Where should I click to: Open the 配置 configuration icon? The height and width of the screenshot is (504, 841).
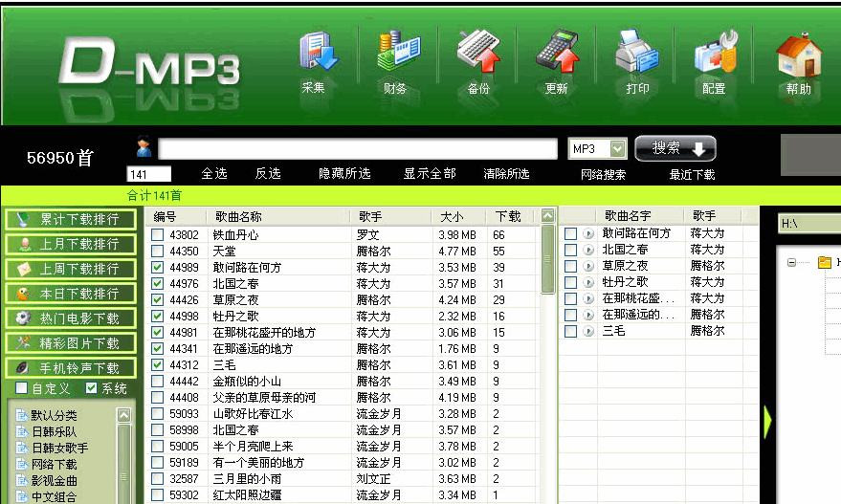[x=716, y=52]
